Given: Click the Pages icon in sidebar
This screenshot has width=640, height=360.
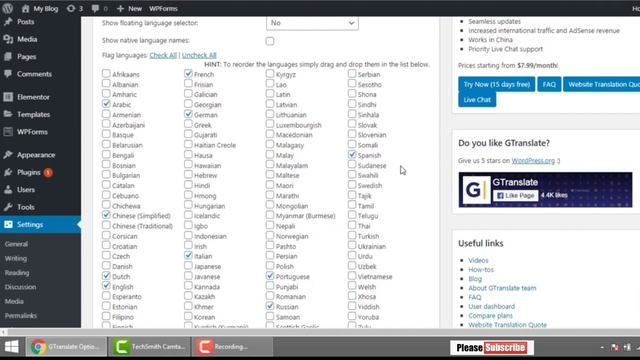Looking at the screenshot, I should coord(8,57).
